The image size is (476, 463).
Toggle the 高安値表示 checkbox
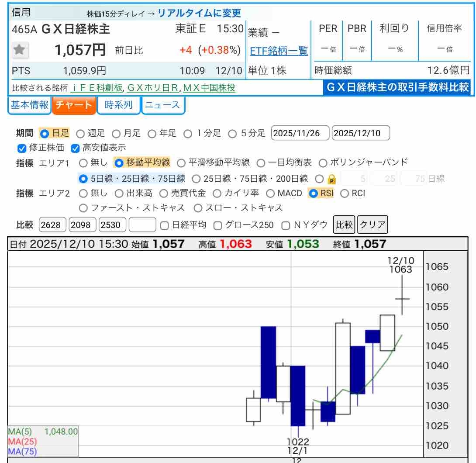(x=75, y=148)
